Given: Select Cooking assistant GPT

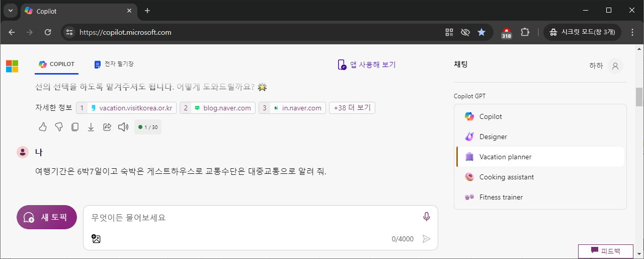Looking at the screenshot, I should click(x=540, y=177).
